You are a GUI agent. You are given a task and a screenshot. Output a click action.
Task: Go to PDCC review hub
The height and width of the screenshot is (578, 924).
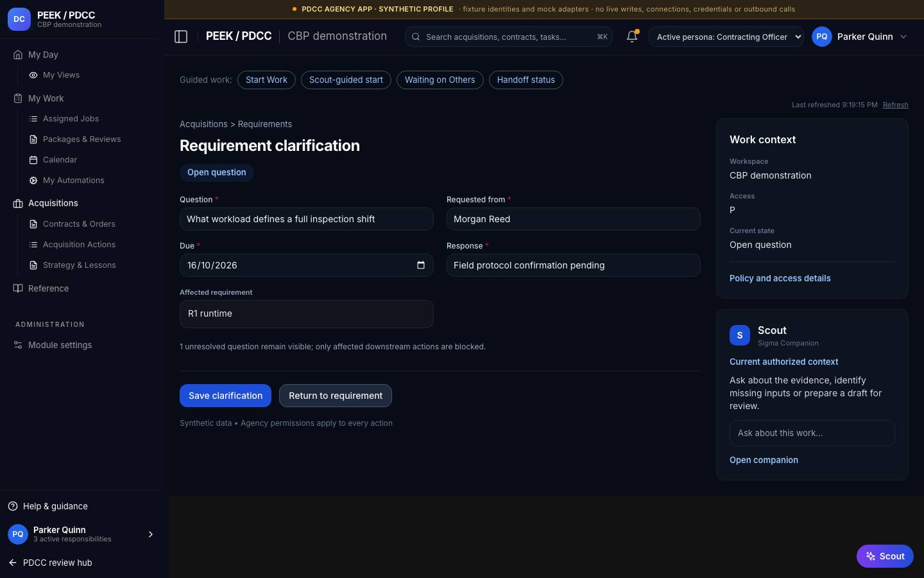(x=57, y=563)
